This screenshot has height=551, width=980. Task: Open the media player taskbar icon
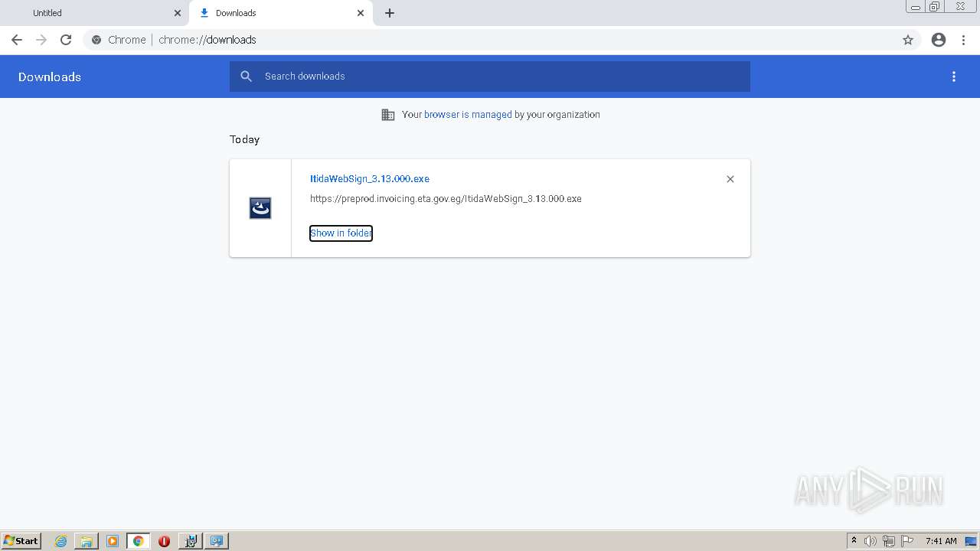(113, 541)
